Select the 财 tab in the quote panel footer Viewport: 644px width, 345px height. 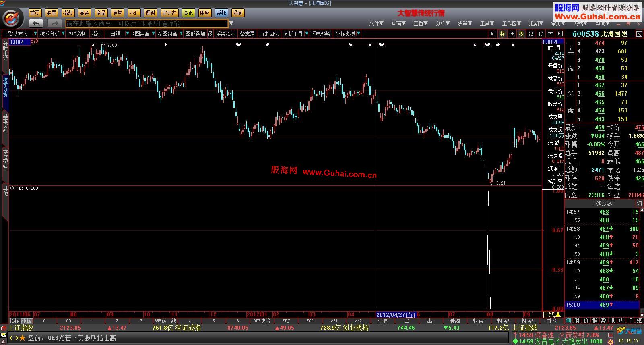577,321
